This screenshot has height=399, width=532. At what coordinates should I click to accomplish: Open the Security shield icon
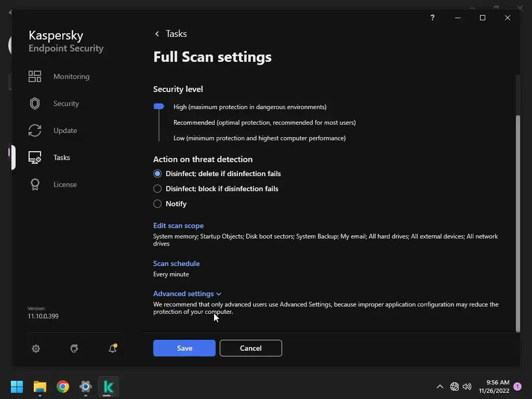(35, 103)
